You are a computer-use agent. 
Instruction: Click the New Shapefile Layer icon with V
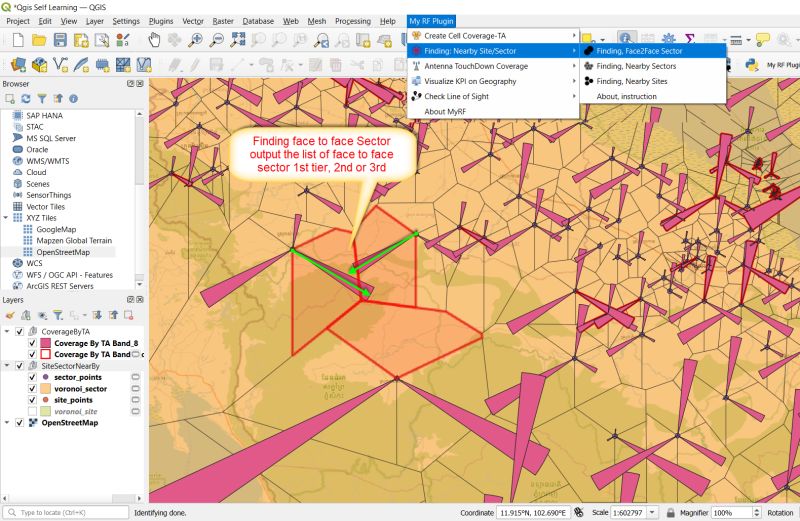(x=60, y=65)
